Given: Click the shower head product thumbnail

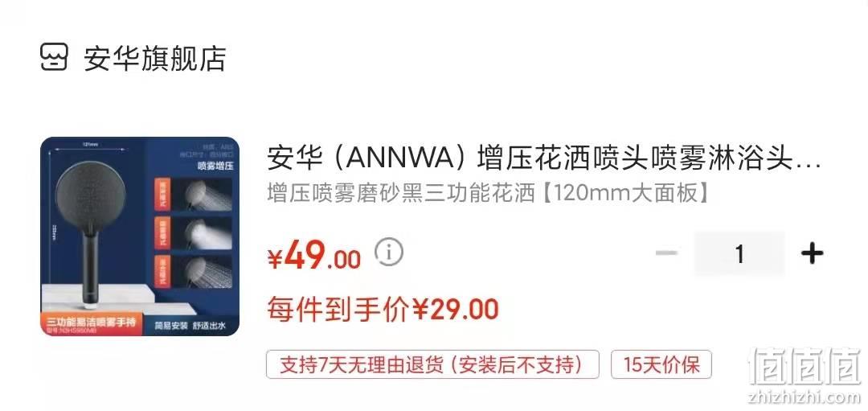Looking at the screenshot, I should point(140,236).
